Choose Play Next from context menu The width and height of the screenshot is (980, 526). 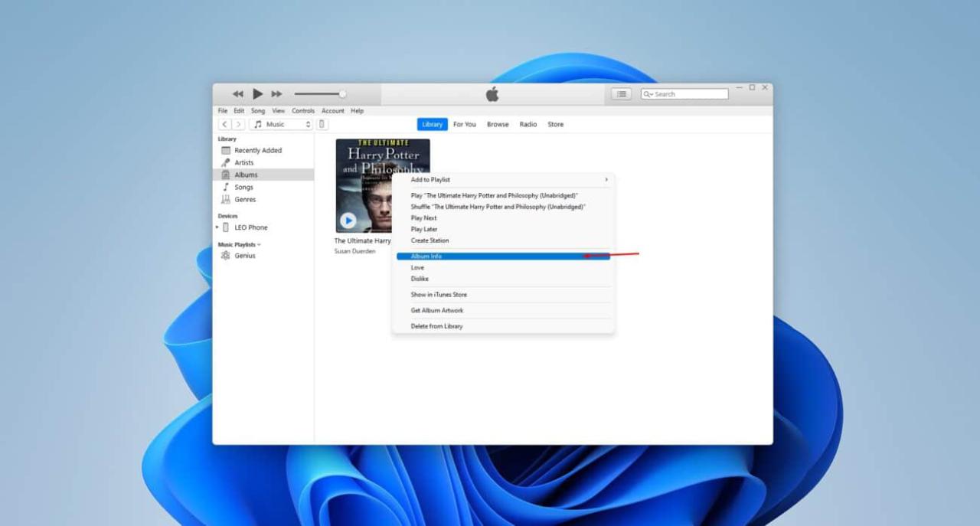[x=503, y=218]
